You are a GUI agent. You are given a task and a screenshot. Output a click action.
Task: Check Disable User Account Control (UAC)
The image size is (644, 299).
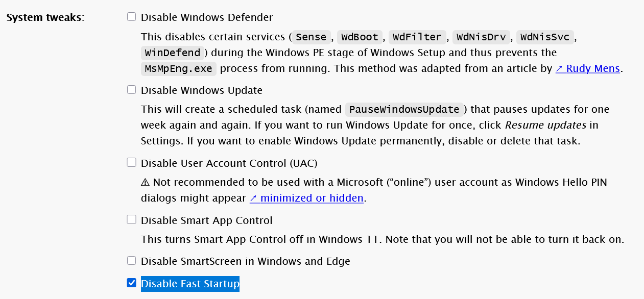tap(132, 163)
